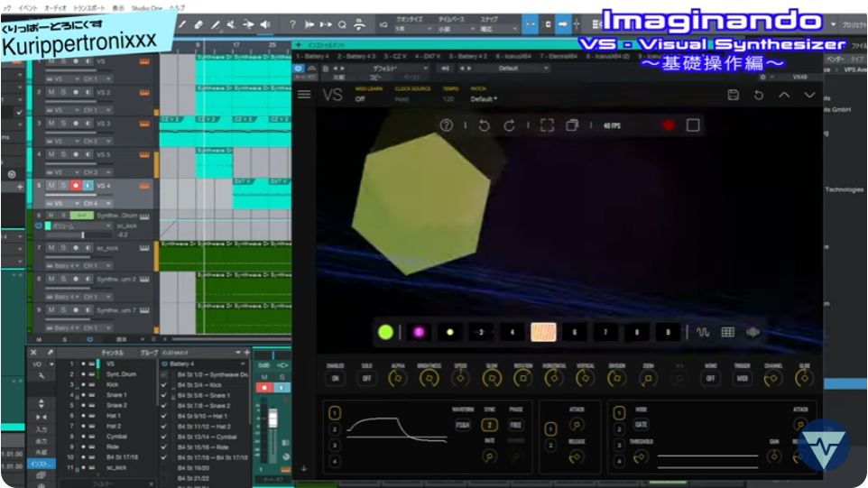Uncheck B4 St 3/4 Kick output
This screenshot has width=868, height=488.
point(164,384)
